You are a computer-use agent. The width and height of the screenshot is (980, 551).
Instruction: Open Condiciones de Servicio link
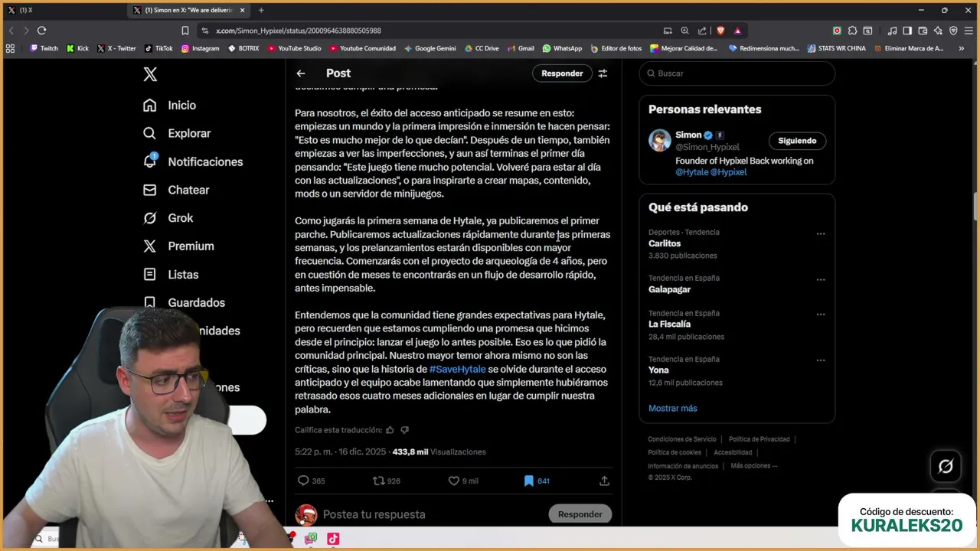[x=682, y=439]
